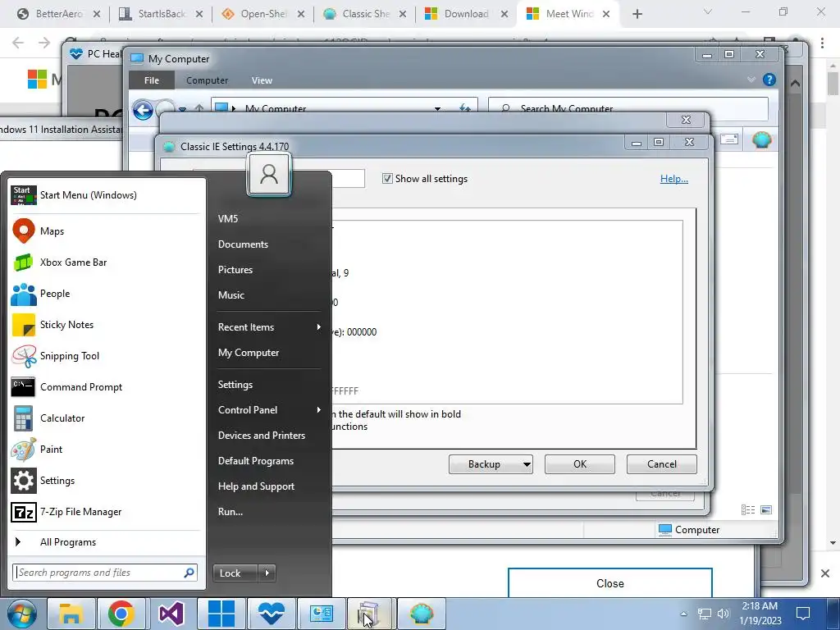
Task: Open the File tab in My Computer
Action: click(x=152, y=80)
